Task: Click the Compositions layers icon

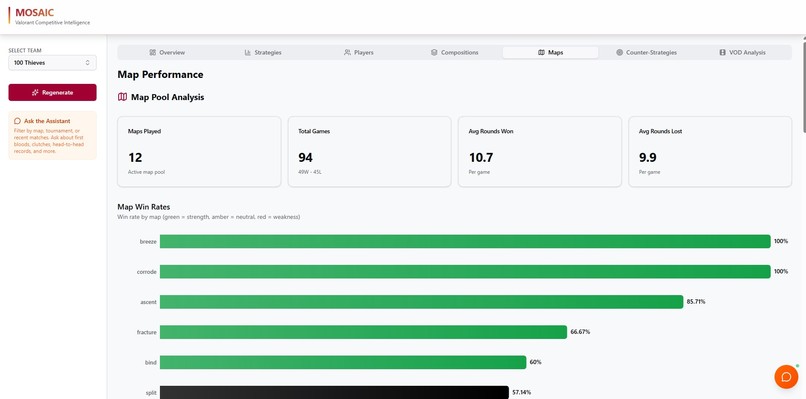Action: tap(434, 52)
